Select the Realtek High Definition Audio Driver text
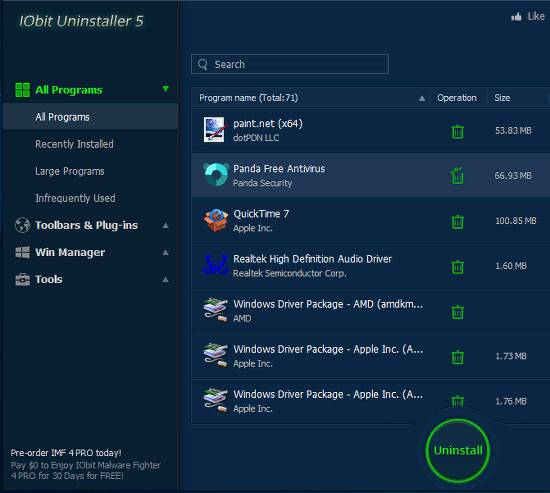Viewport: 550px width, 493px height. (x=313, y=259)
